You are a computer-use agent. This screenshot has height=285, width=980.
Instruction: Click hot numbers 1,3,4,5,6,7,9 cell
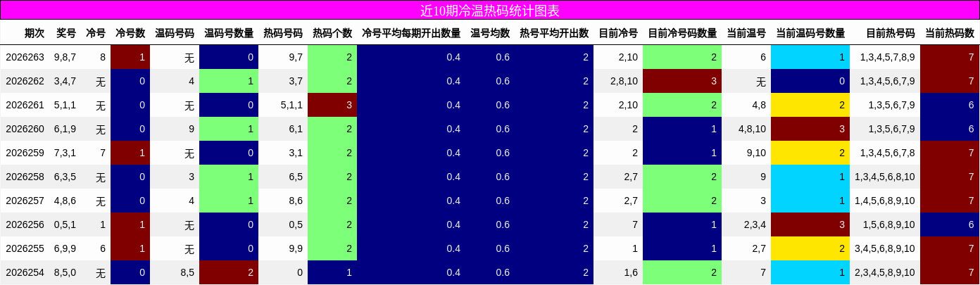click(885, 81)
